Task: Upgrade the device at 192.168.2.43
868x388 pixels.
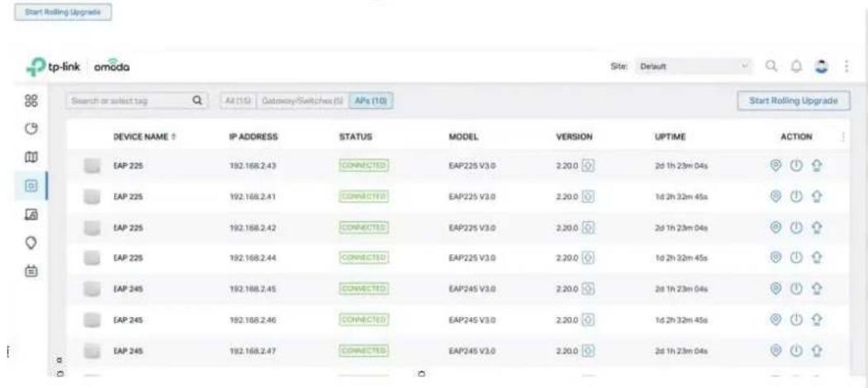Action: tap(817, 165)
